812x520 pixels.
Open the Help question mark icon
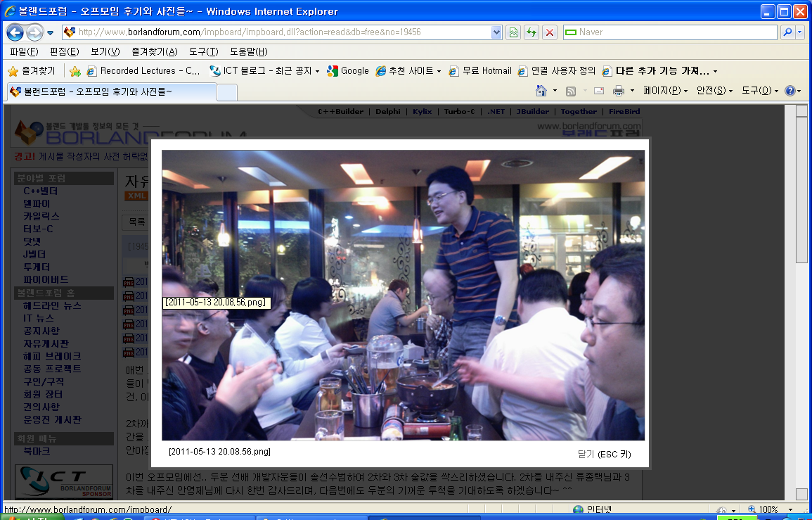(x=790, y=91)
